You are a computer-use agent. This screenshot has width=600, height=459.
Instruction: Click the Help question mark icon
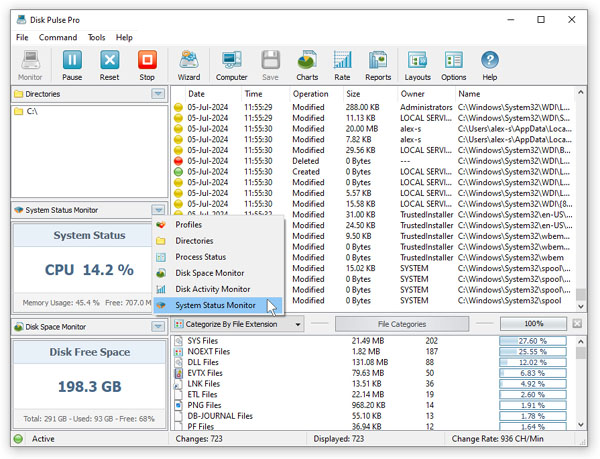(490, 60)
